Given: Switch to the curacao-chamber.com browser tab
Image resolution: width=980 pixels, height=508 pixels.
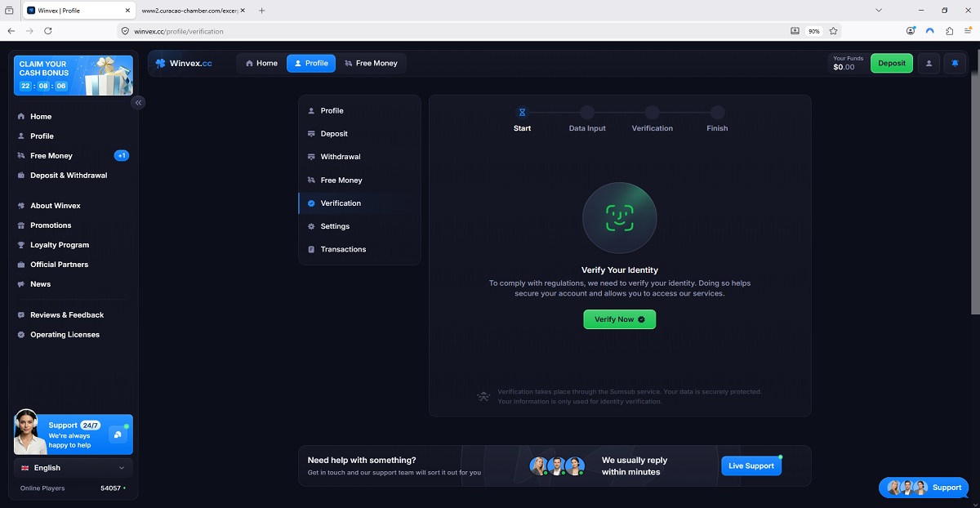Looking at the screenshot, I should [x=193, y=11].
